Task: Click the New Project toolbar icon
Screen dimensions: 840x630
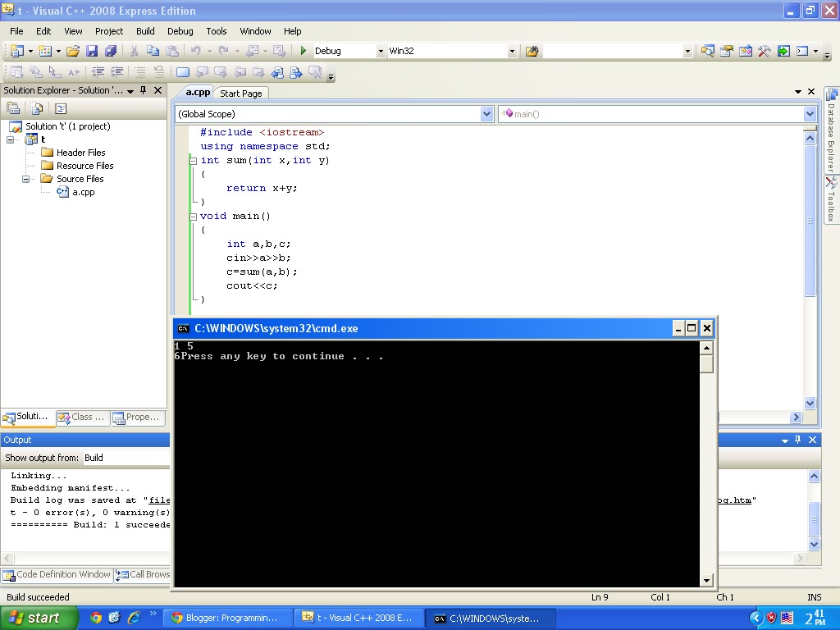Action: click(16, 51)
